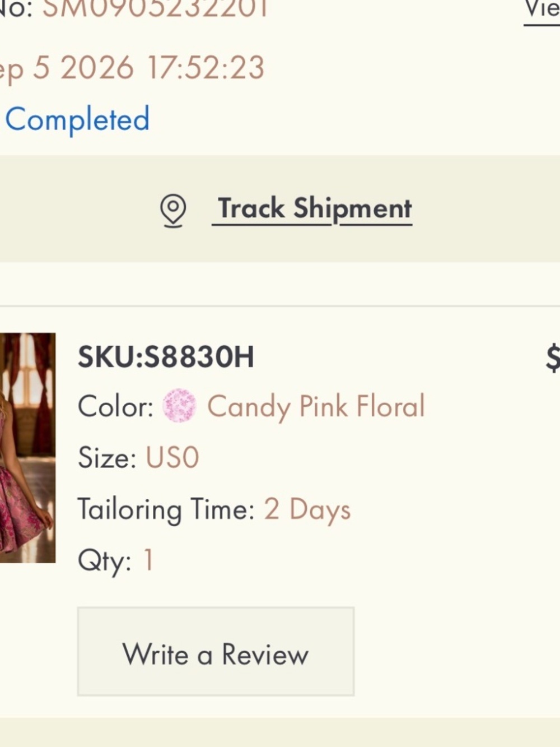Screen dimensions: 560x747
Task: Click the Size label
Action: pyautogui.click(x=107, y=457)
